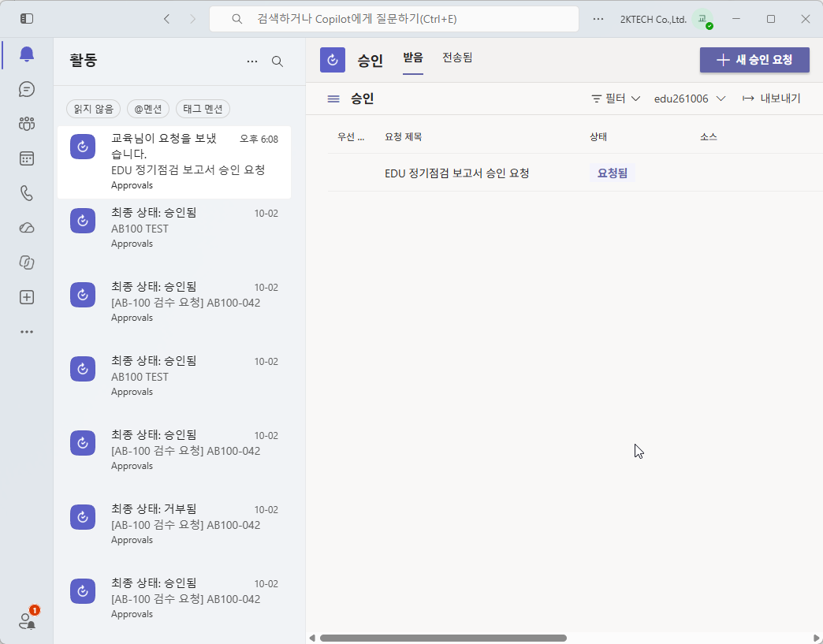This screenshot has height=644, width=823.
Task: Click the 요청됨 status badge
Action: click(x=613, y=173)
